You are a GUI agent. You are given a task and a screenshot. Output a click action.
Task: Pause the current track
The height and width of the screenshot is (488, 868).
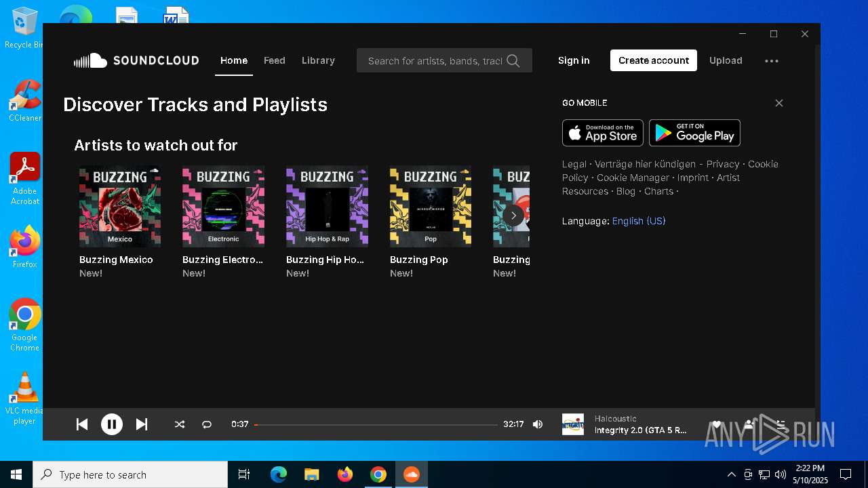click(x=112, y=424)
